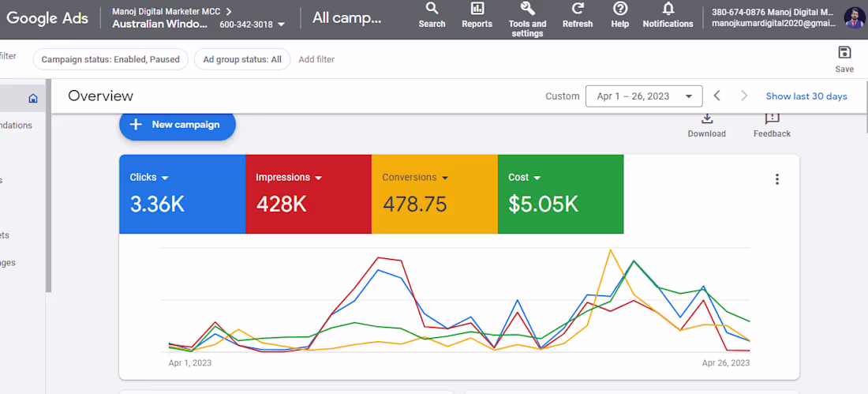Go to previous date range arrow

[x=716, y=96]
